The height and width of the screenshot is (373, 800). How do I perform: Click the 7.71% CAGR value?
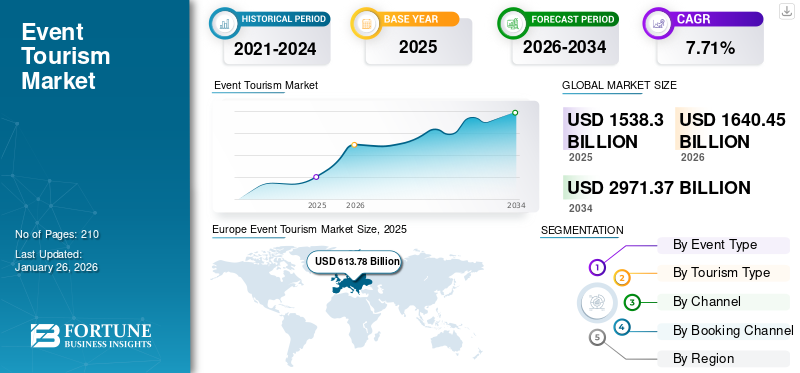[710, 48]
